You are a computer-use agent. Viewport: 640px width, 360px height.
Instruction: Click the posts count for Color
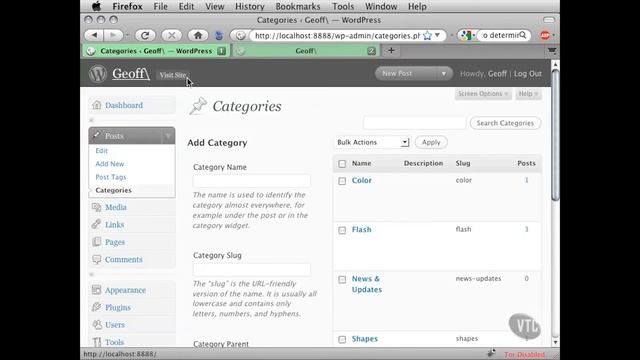pyautogui.click(x=527, y=180)
